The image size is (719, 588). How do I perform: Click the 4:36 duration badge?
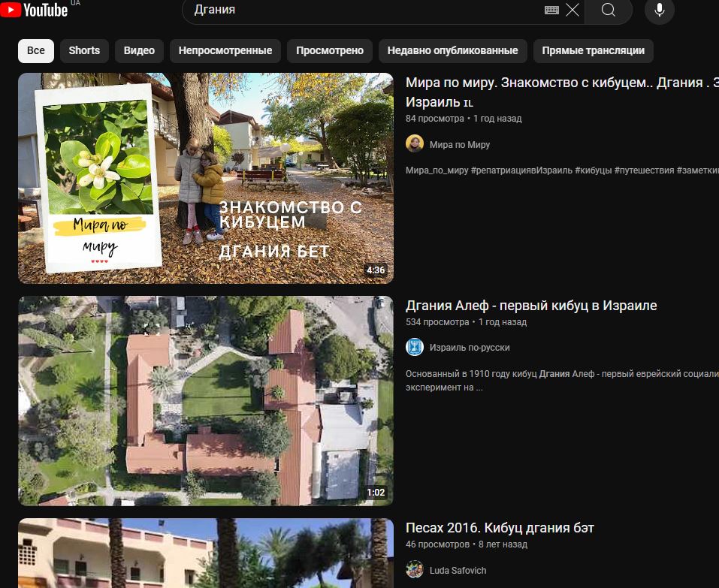pos(376,270)
